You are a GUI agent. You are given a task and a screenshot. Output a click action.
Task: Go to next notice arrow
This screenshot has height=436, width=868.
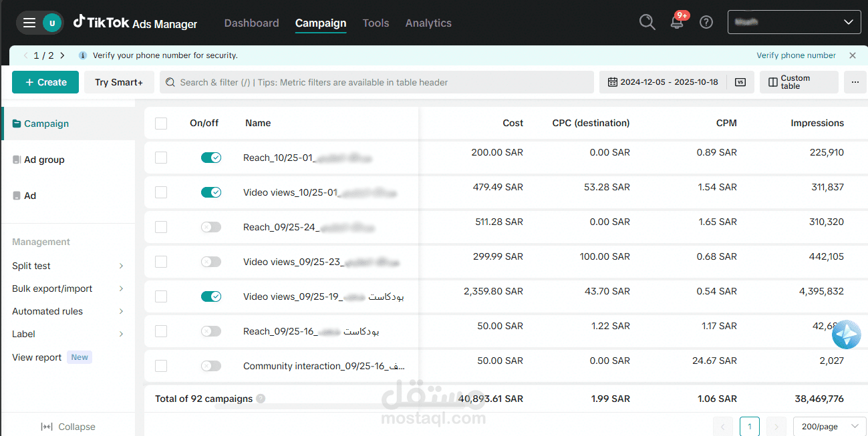[62, 55]
